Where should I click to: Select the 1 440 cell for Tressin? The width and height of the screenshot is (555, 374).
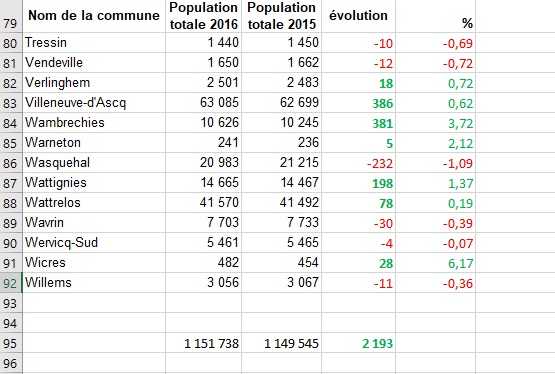pyautogui.click(x=204, y=43)
